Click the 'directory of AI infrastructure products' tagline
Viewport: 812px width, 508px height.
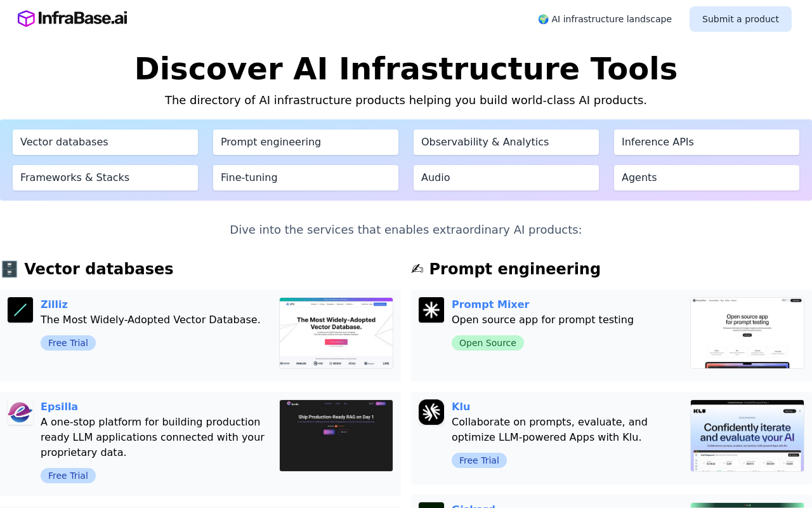click(x=406, y=100)
